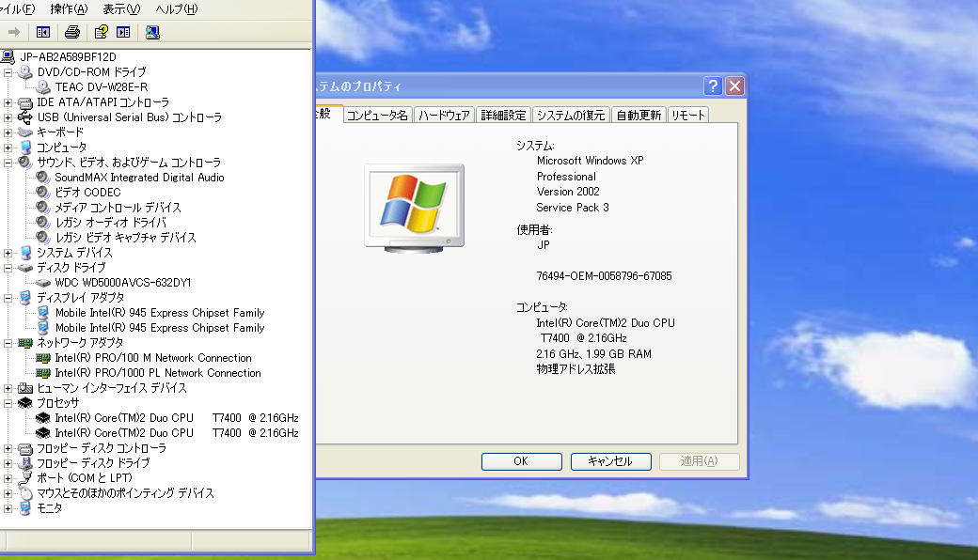Expand the ヒューマン インターフェイス デバイス node

click(8, 388)
